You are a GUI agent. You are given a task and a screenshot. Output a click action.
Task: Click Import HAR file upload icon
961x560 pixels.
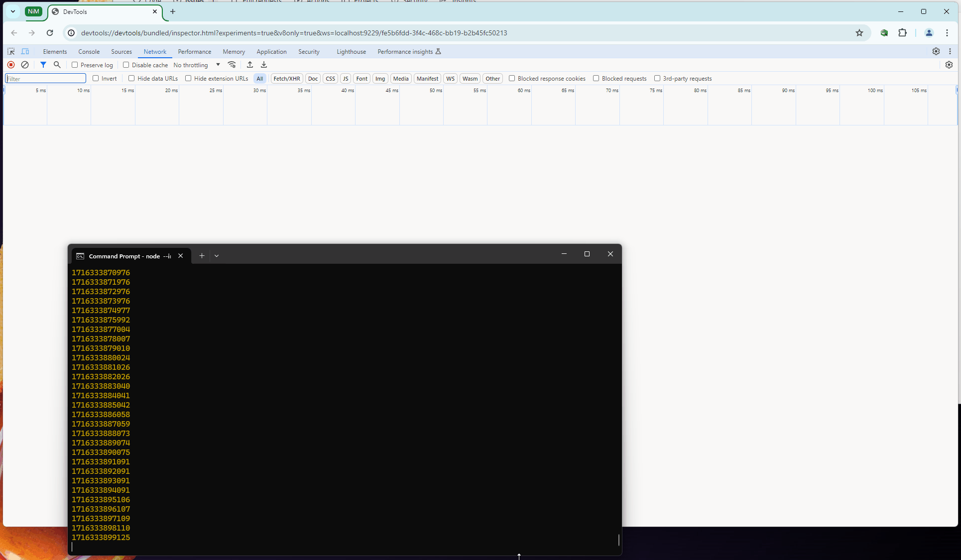pos(250,65)
